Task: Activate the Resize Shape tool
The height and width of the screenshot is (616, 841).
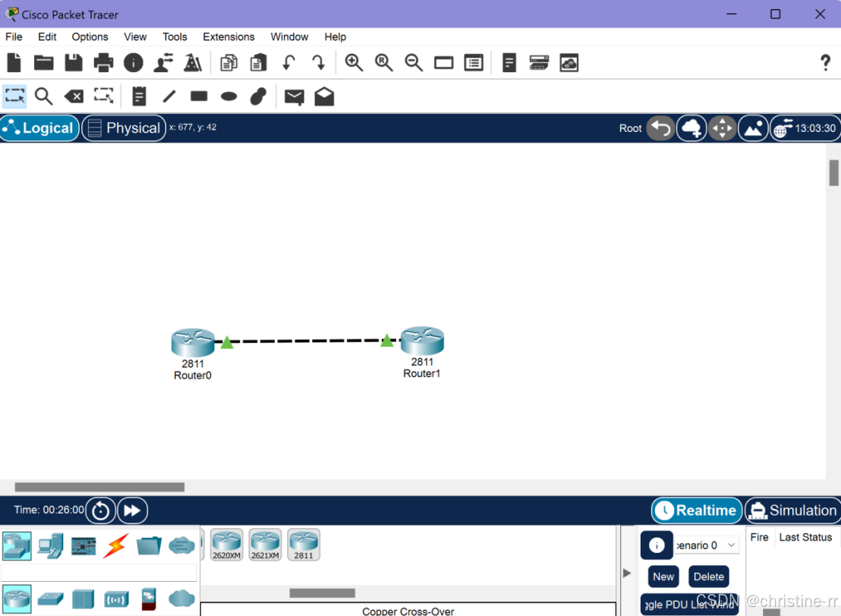Action: (103, 96)
